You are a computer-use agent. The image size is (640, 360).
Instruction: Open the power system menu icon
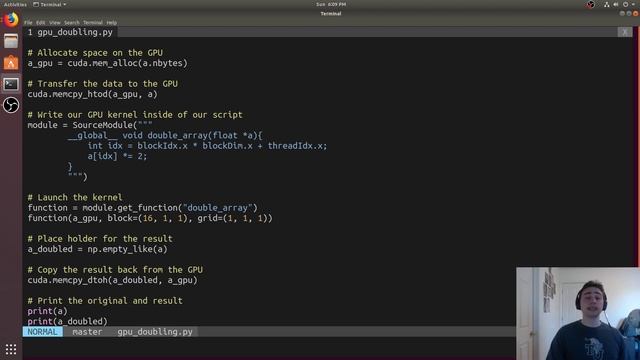pyautogui.click(x=625, y=4)
